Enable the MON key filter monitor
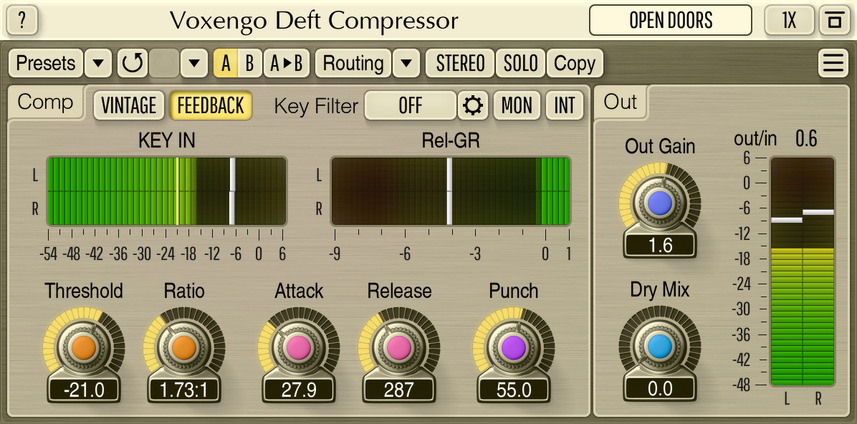Image resolution: width=857 pixels, height=424 pixels. click(x=517, y=105)
